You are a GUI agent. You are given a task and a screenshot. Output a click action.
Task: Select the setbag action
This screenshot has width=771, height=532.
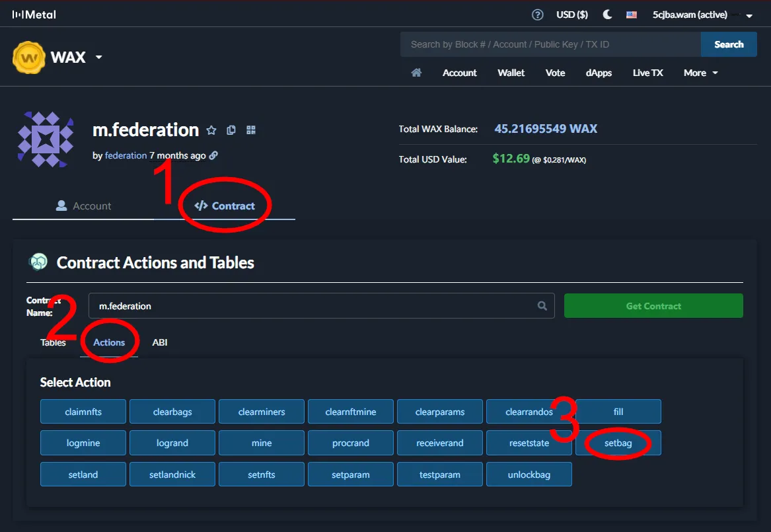pyautogui.click(x=618, y=443)
